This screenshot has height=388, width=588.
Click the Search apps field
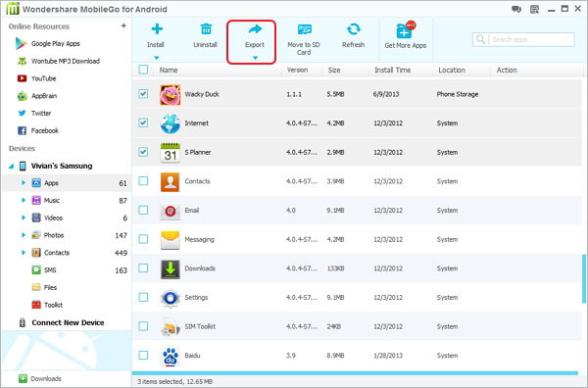pos(523,39)
